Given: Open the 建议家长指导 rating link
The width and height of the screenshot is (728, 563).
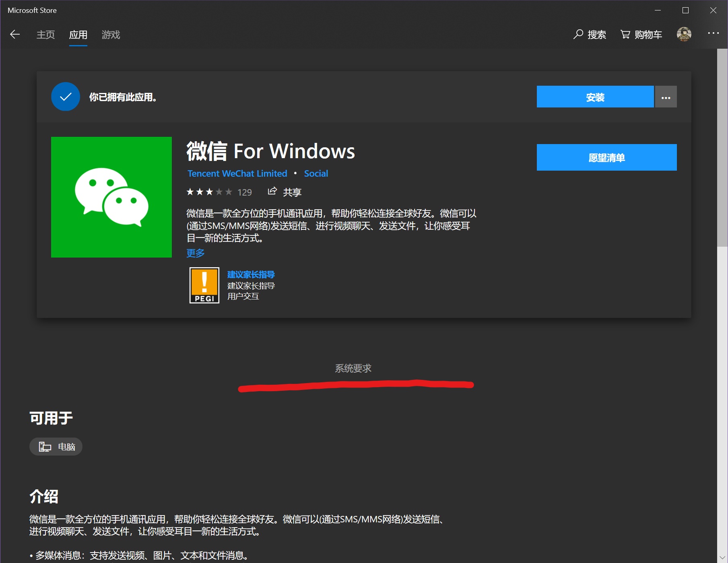Looking at the screenshot, I should pyautogui.click(x=251, y=274).
